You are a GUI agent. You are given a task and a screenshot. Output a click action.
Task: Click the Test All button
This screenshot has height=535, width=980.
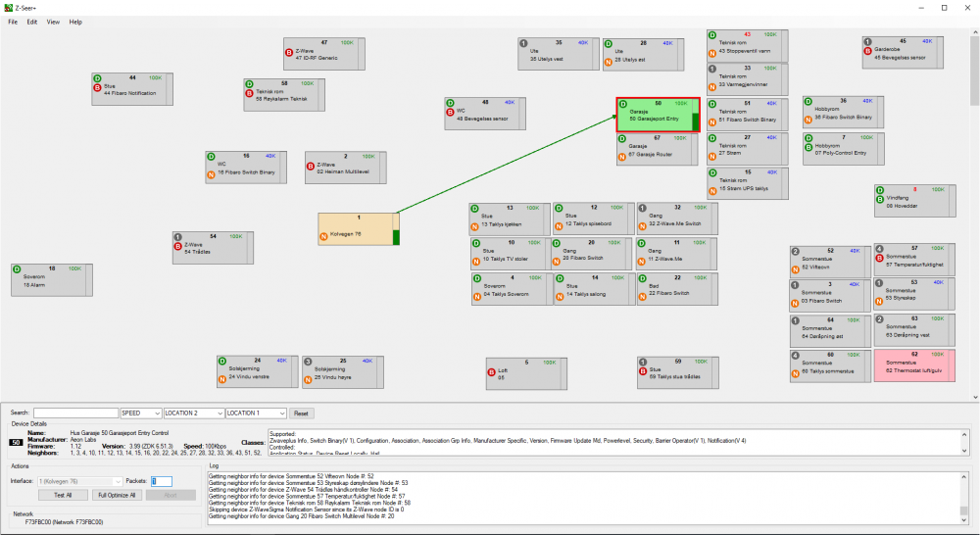tap(63, 495)
